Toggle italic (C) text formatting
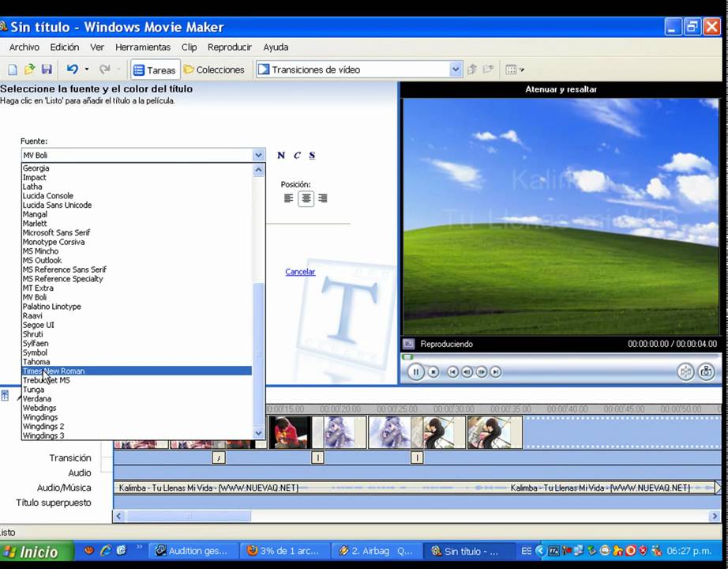This screenshot has height=569, width=728. 297,155
